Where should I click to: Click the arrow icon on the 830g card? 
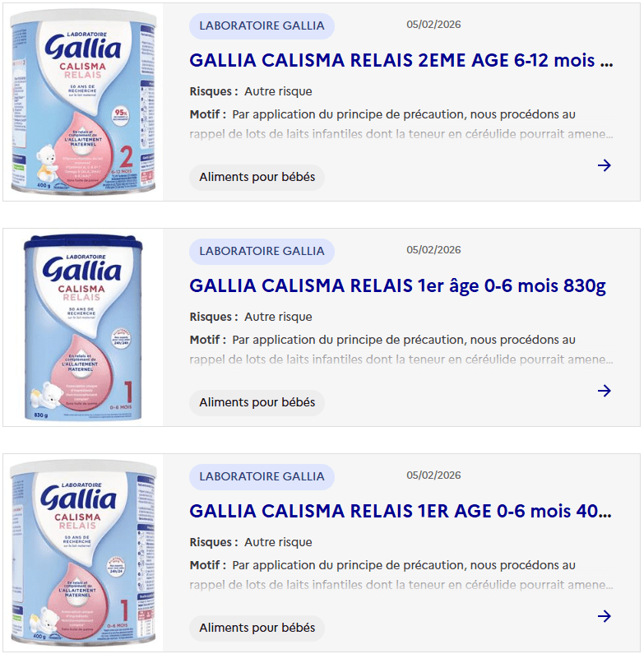tap(604, 391)
